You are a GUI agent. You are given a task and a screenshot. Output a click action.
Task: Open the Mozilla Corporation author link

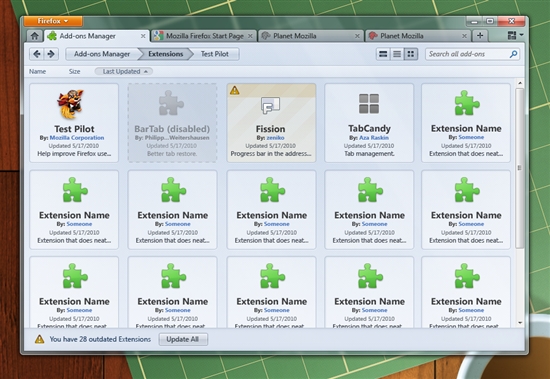[x=77, y=138]
